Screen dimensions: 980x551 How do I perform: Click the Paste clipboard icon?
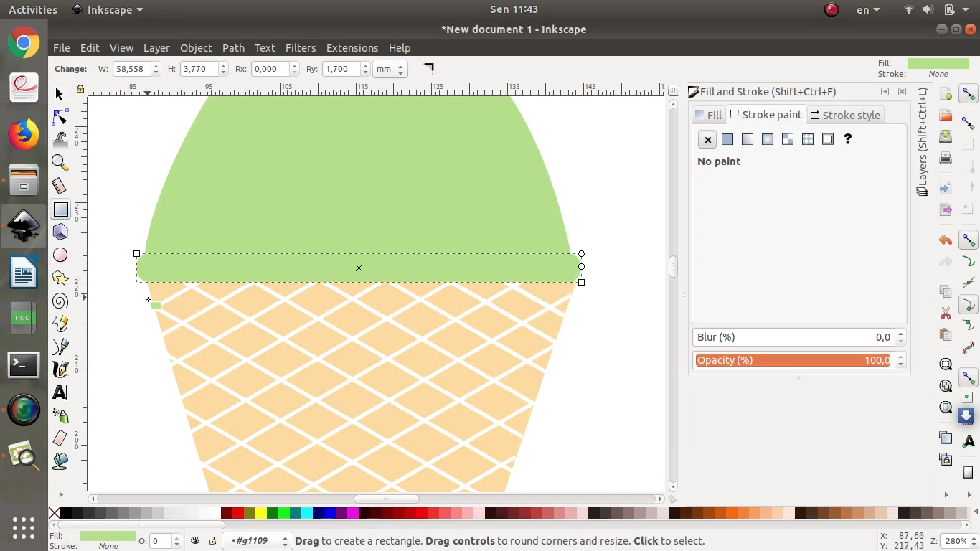(x=946, y=334)
